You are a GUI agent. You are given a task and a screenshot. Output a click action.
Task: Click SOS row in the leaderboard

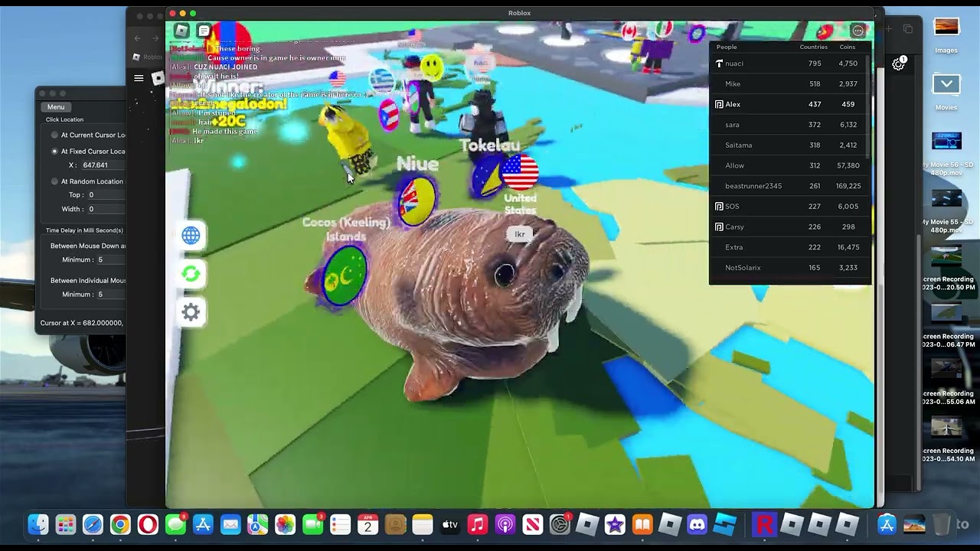click(789, 207)
